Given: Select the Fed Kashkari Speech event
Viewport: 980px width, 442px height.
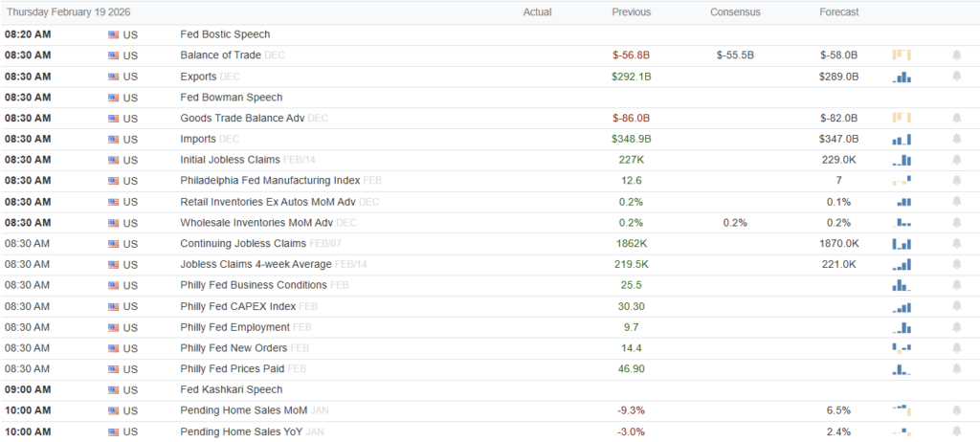Looking at the screenshot, I should [x=231, y=390].
